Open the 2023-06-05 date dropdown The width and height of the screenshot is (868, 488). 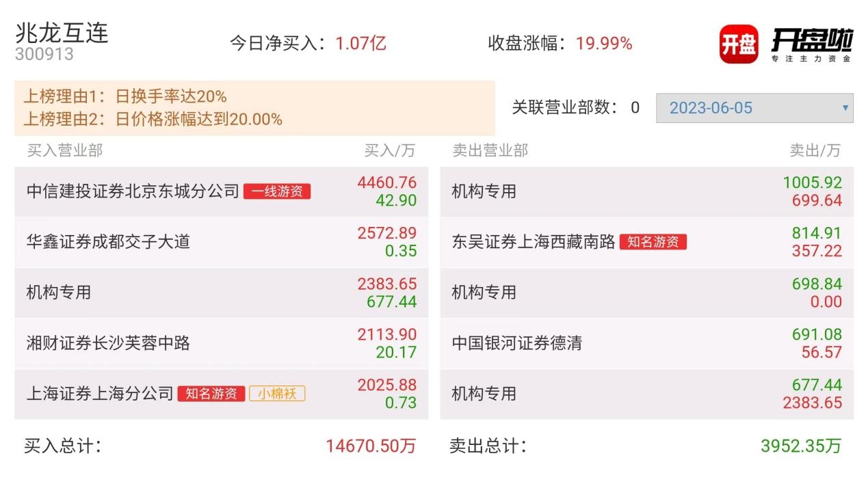[x=754, y=108]
